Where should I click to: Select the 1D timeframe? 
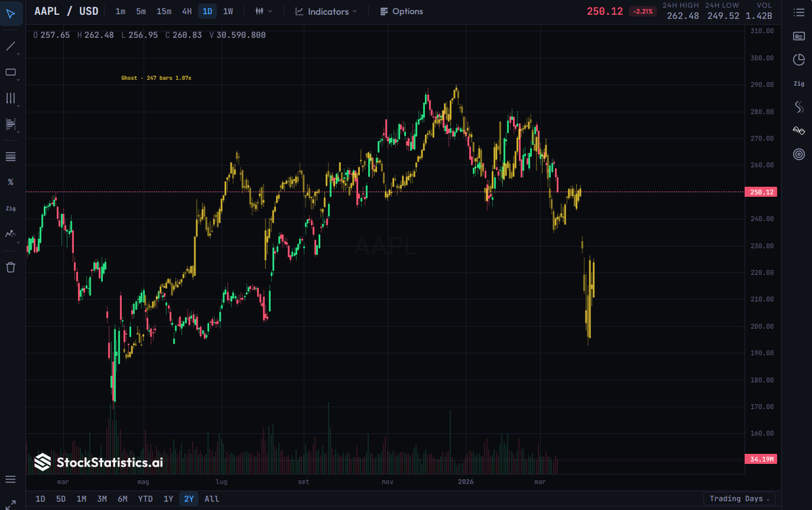[207, 11]
